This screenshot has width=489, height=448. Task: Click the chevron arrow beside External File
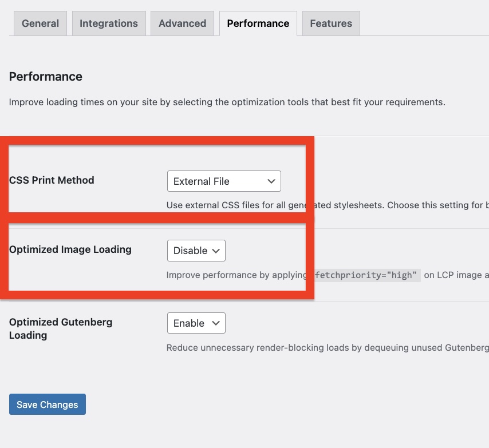tap(271, 181)
